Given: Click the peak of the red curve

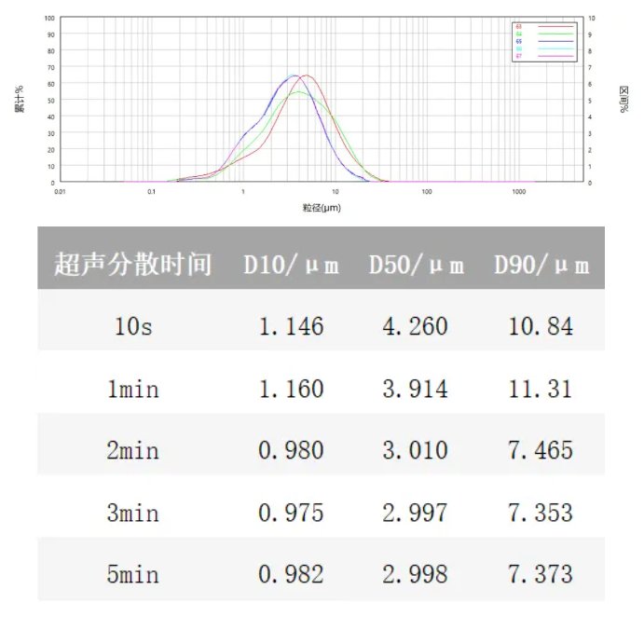Looking at the screenshot, I should (x=305, y=75).
